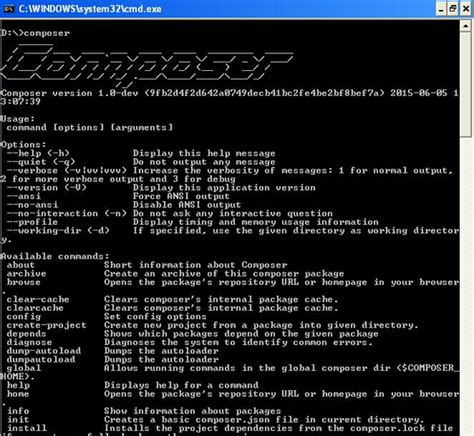
Task: Click 'Disable ANSI output' description
Action: [x=187, y=205]
